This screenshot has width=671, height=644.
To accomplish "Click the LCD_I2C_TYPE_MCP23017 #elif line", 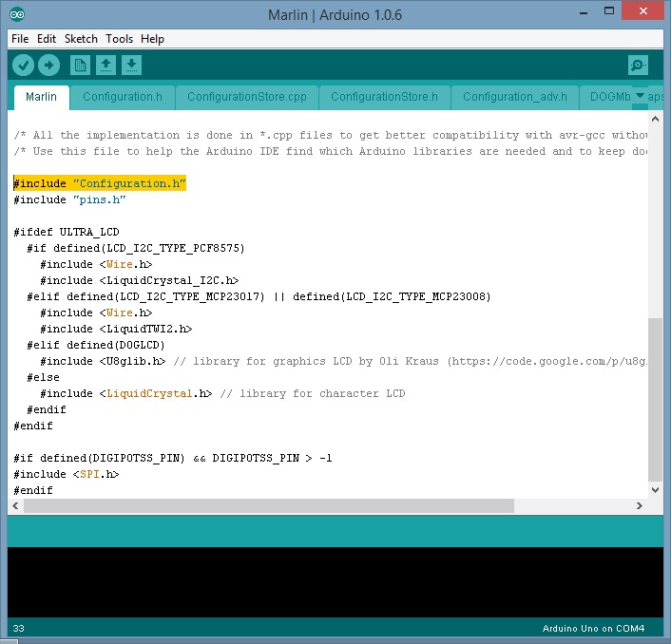I will 259,296.
